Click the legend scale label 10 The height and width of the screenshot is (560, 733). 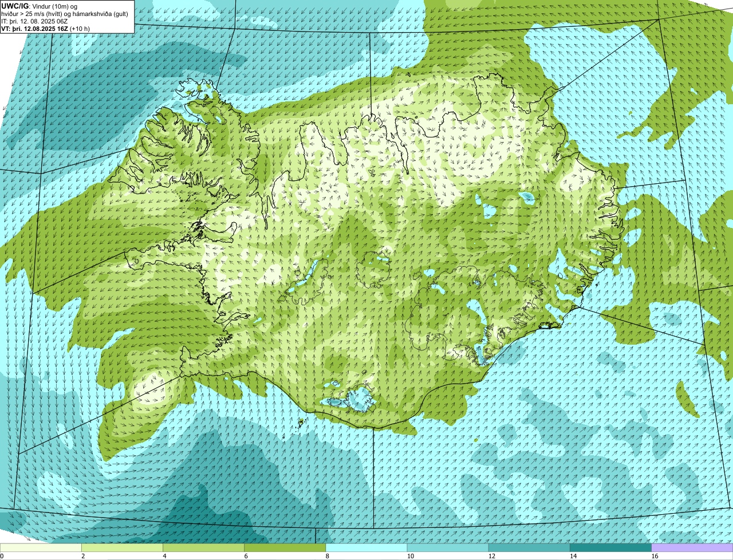[410, 556]
